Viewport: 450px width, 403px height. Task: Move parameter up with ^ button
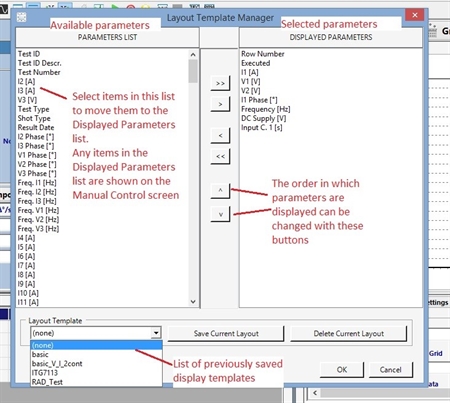pos(220,190)
